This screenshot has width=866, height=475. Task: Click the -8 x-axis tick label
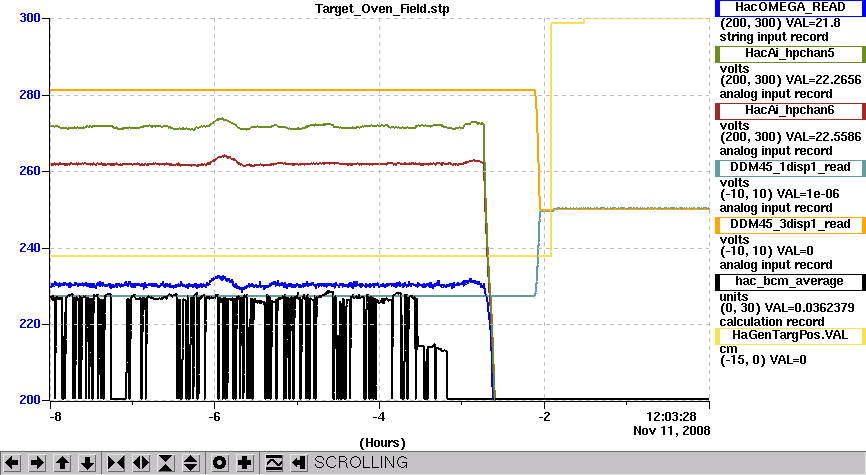click(55, 416)
